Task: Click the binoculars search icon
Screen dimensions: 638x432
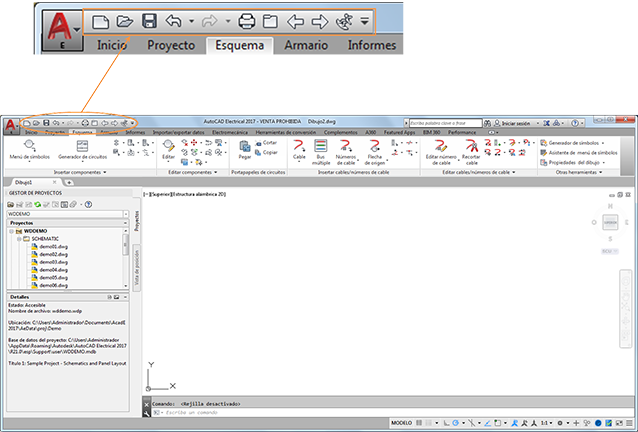Action: coord(487,123)
